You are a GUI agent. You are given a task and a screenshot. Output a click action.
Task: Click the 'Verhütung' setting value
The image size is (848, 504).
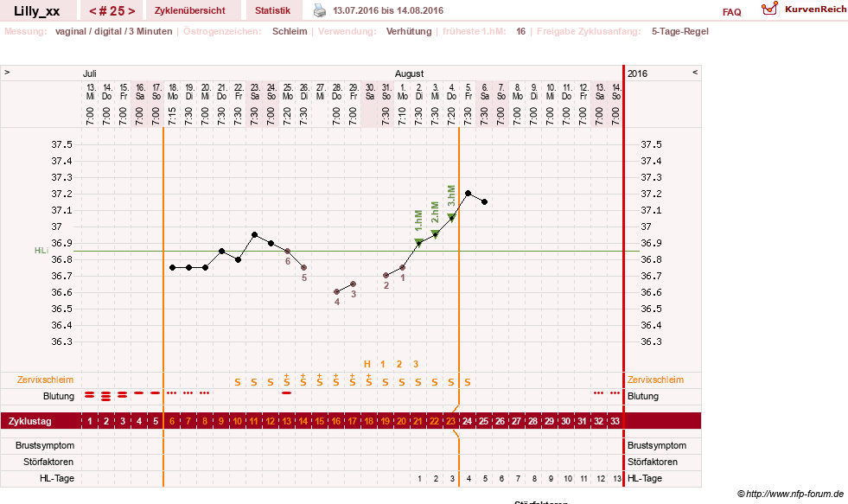coord(409,31)
